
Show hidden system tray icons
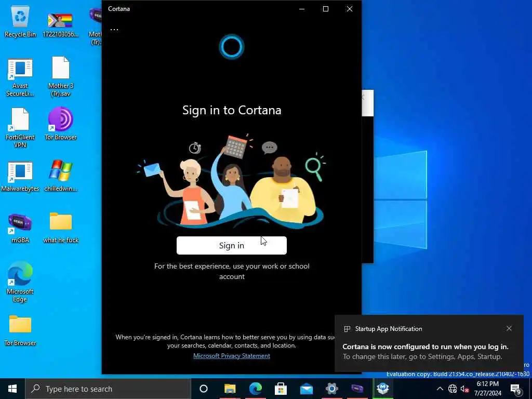(x=440, y=389)
